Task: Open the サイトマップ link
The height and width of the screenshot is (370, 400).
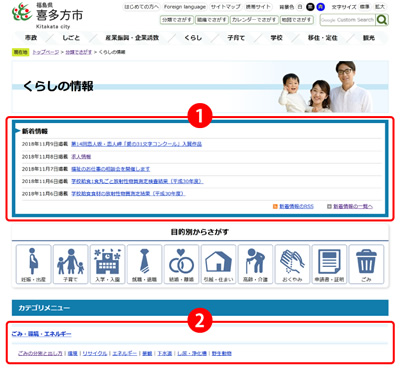Action: click(226, 7)
